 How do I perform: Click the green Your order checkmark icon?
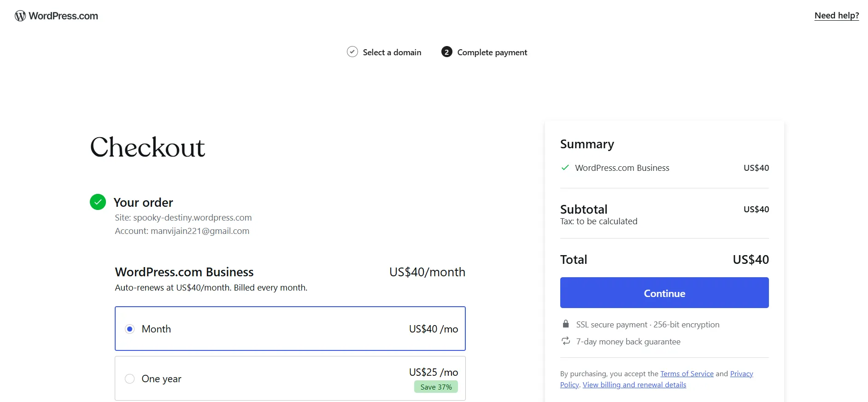pyautogui.click(x=98, y=202)
